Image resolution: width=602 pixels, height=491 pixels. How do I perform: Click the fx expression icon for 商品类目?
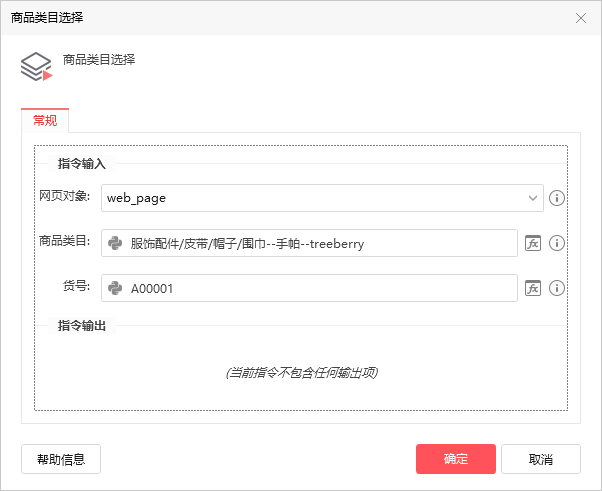point(533,243)
